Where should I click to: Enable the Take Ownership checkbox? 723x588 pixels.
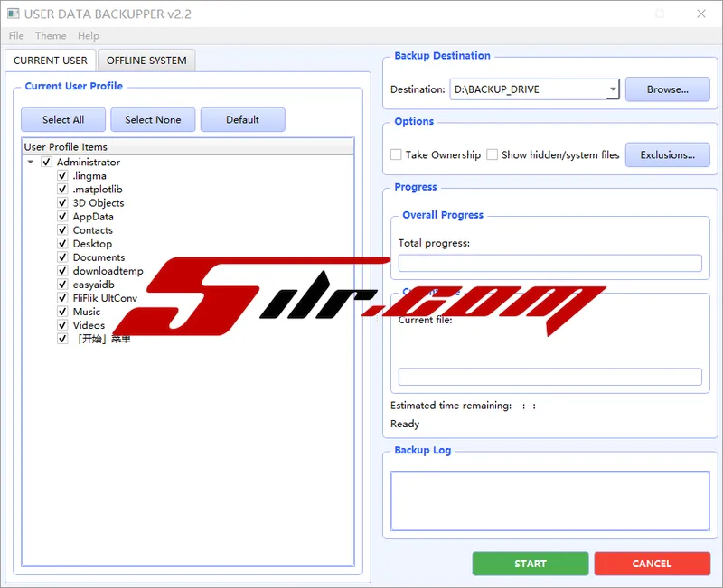396,154
